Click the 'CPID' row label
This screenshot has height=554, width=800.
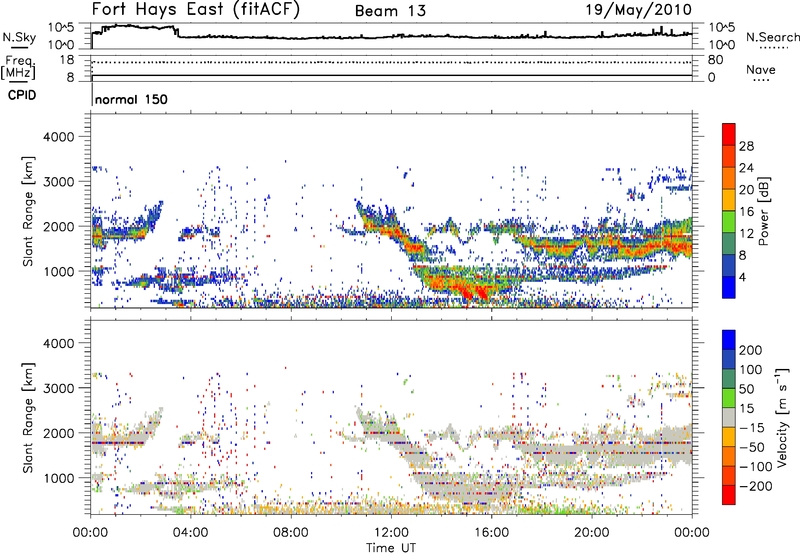(22, 95)
